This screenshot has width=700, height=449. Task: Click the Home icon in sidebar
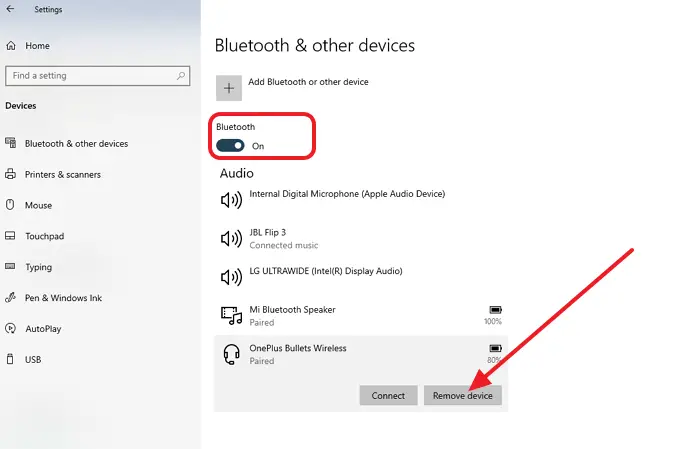[x=11, y=46]
